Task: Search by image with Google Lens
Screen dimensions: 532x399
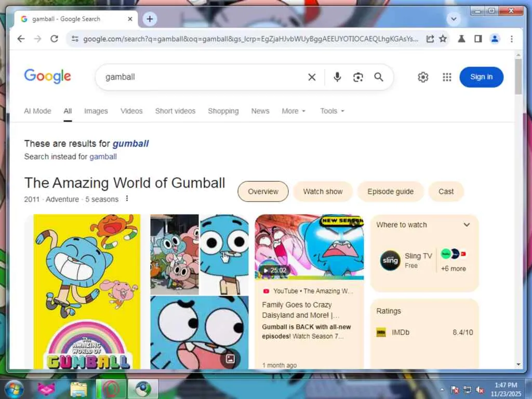Action: point(358,77)
